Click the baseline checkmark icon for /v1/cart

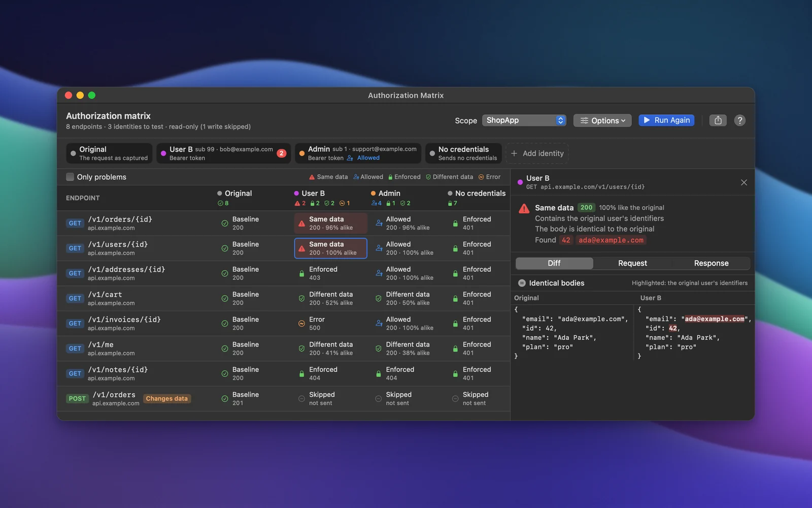coord(225,298)
